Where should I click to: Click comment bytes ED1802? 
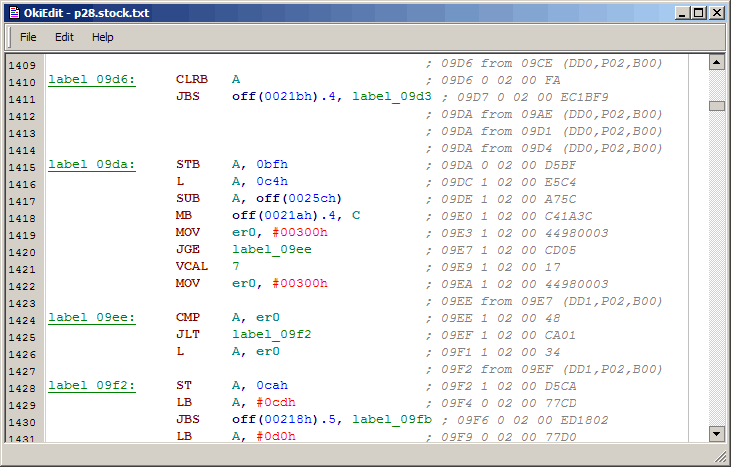pyautogui.click(x=585, y=420)
